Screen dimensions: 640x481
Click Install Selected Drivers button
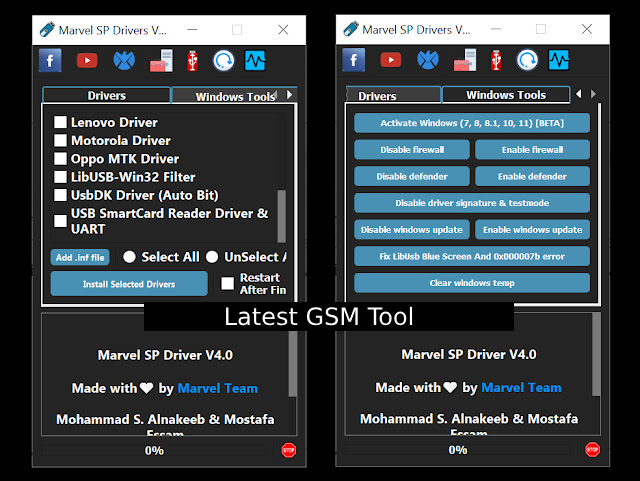[129, 284]
